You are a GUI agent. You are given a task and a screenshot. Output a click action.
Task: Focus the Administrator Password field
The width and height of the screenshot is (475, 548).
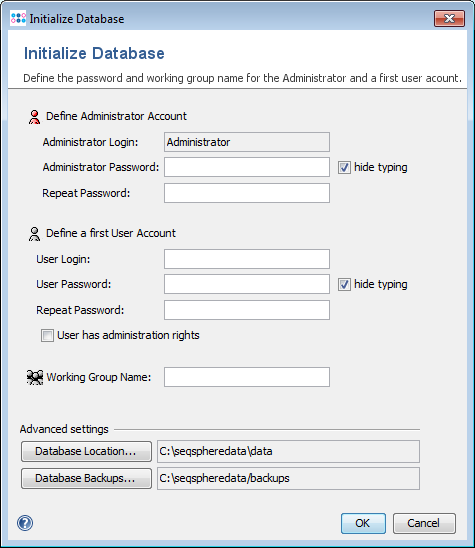[247, 167]
